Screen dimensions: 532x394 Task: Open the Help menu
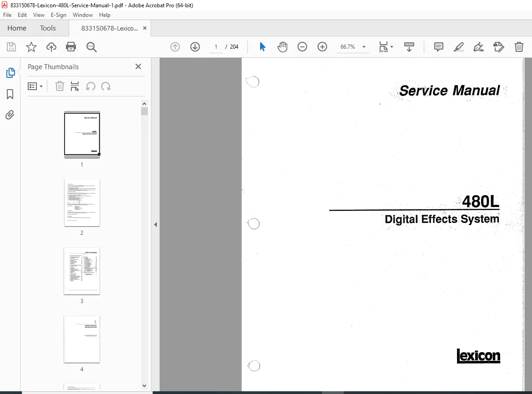pyautogui.click(x=105, y=15)
